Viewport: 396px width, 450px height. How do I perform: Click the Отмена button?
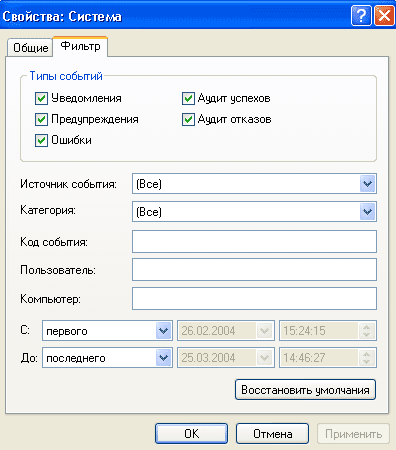[x=272, y=434]
